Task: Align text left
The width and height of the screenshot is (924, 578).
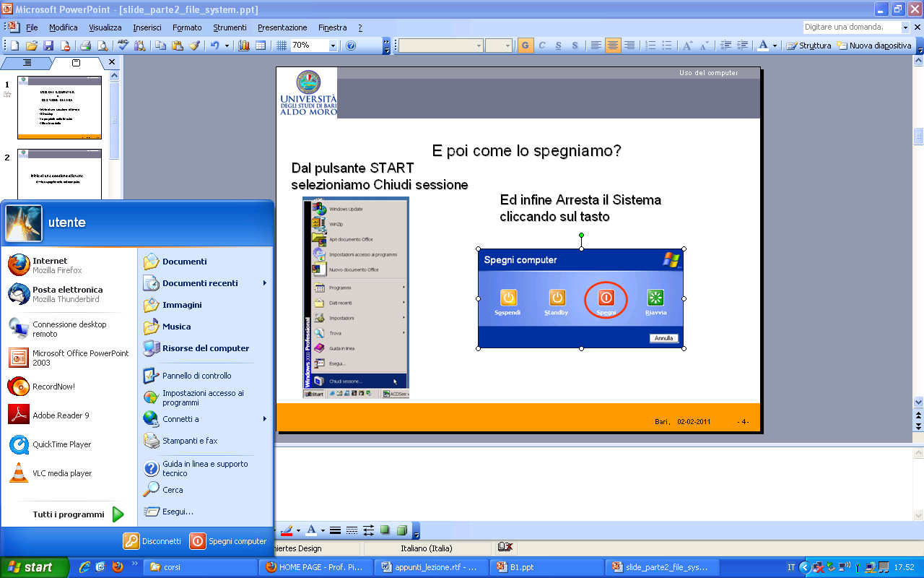Action: click(x=596, y=46)
